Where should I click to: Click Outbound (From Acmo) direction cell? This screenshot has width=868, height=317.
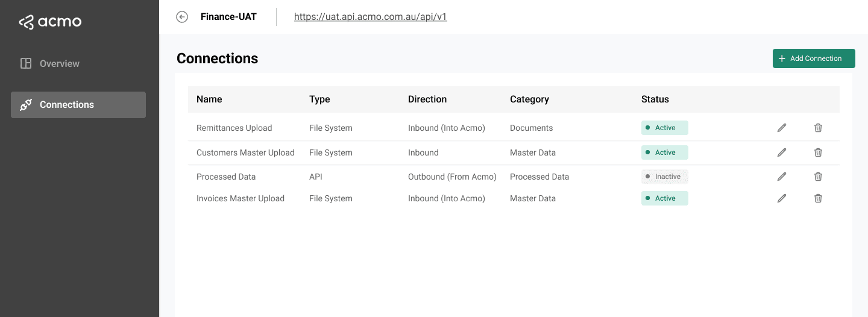click(x=452, y=177)
